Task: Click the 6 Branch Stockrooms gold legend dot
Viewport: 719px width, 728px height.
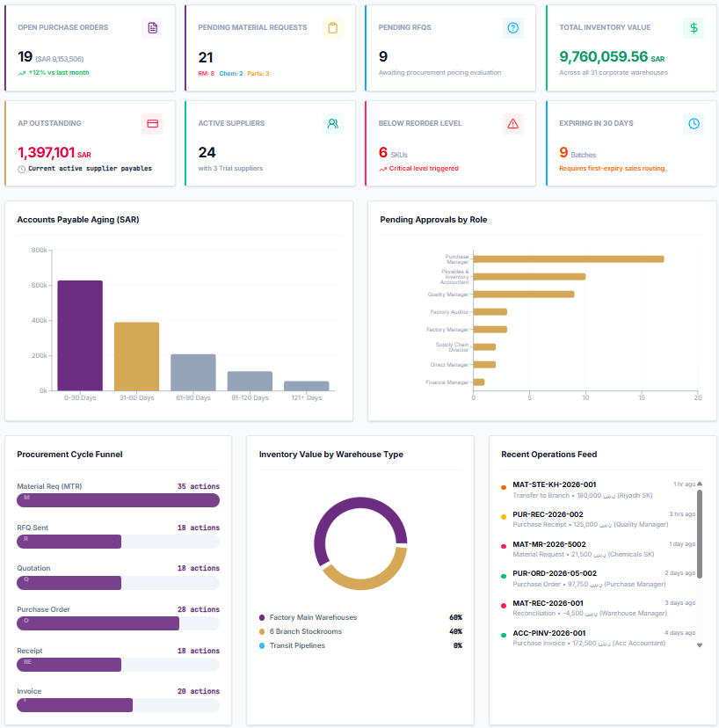Action: click(262, 631)
